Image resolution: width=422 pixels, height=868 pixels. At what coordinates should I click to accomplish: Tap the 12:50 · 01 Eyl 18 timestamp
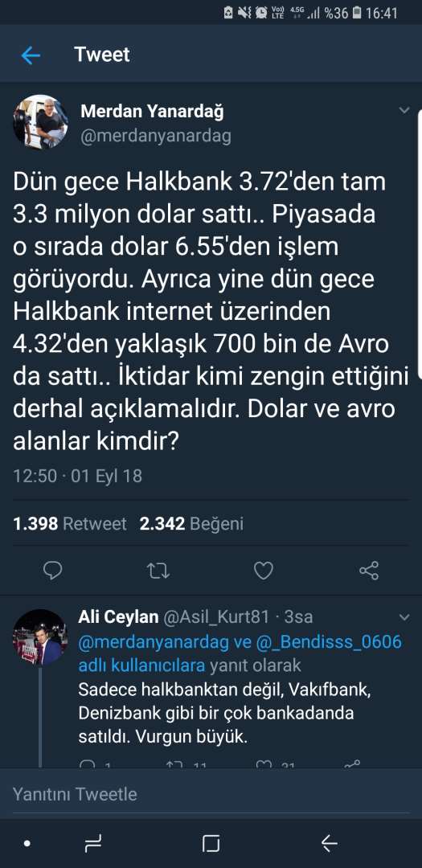[x=77, y=476]
